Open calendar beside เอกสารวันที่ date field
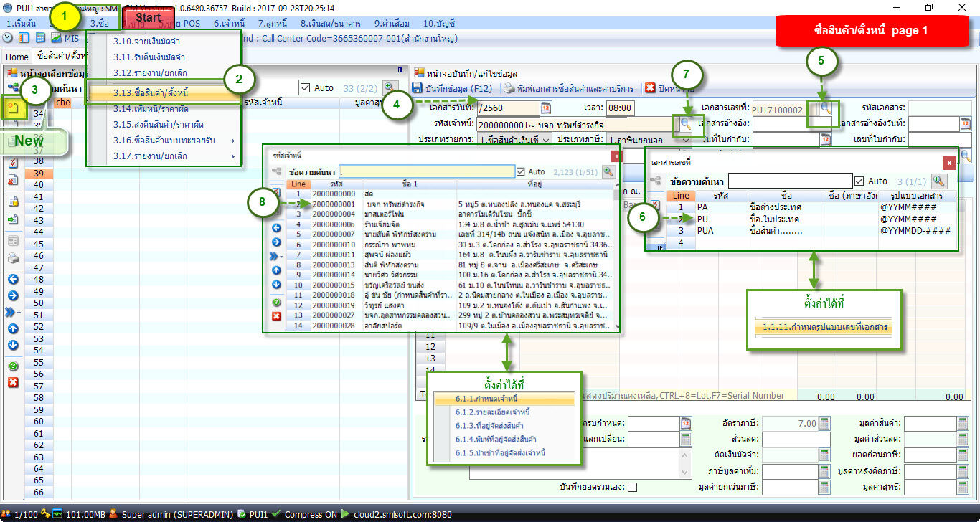The width and height of the screenshot is (980, 522). click(546, 108)
